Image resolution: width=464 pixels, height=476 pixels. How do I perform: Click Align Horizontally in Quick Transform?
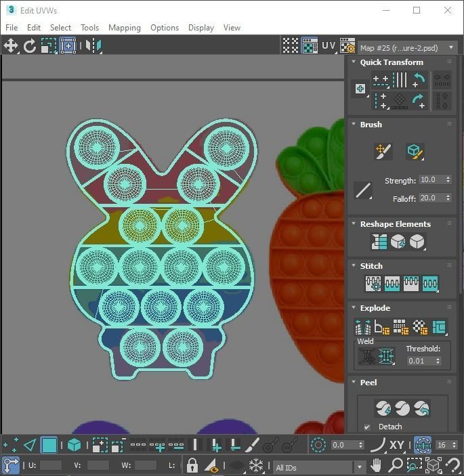tap(381, 81)
